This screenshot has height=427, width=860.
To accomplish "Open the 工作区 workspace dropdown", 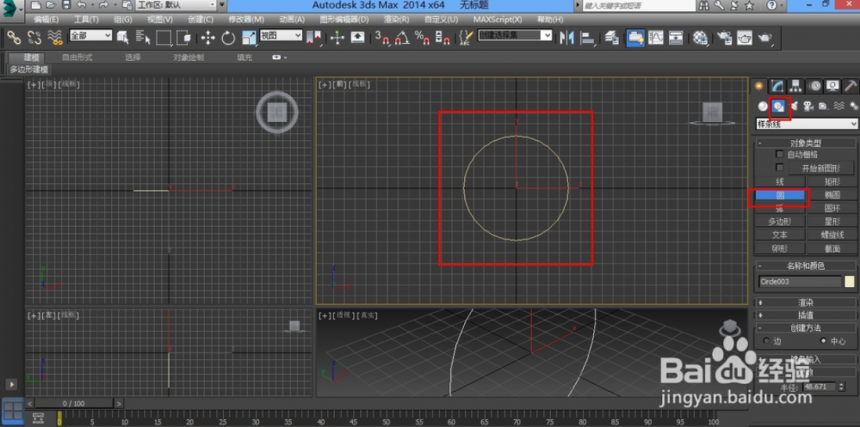I will tap(176, 5).
